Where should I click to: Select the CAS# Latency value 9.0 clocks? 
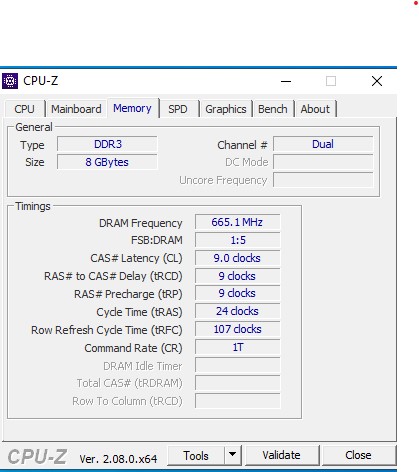point(237,258)
